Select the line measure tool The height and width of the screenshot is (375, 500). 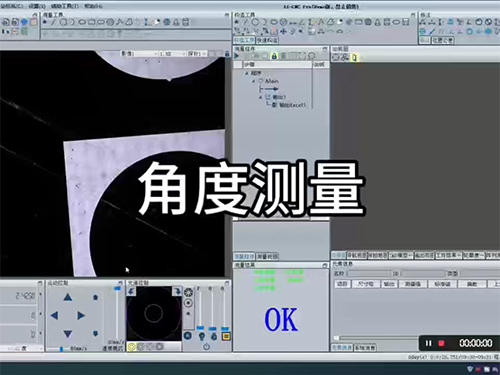click(54, 22)
